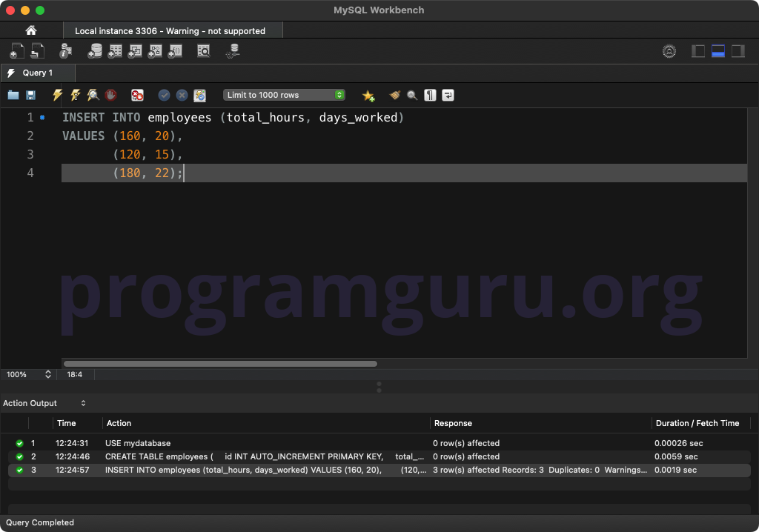The image size is (759, 532).
Task: Click the Duration / Fetch Time header
Action: 697,423
